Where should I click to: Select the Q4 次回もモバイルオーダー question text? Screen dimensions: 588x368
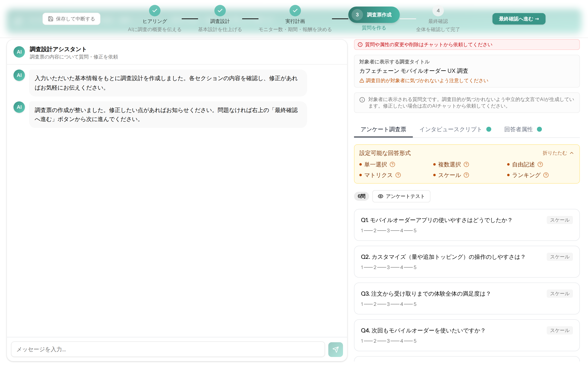coord(423,330)
